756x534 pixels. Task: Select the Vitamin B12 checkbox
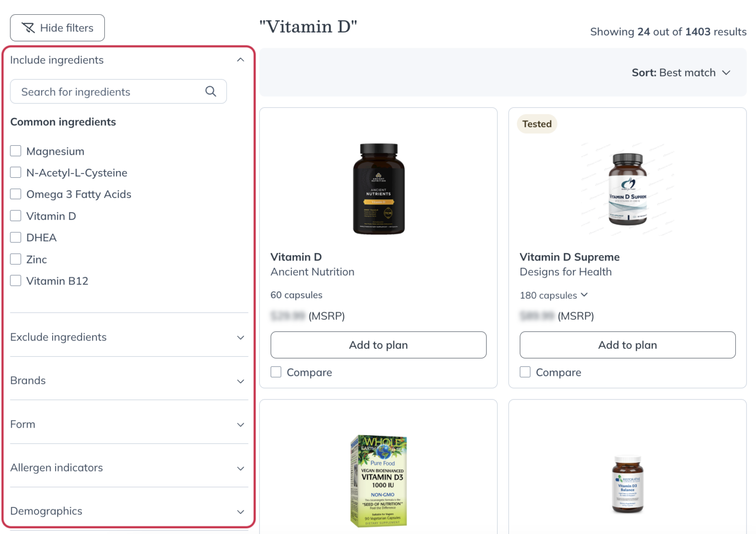coord(16,281)
